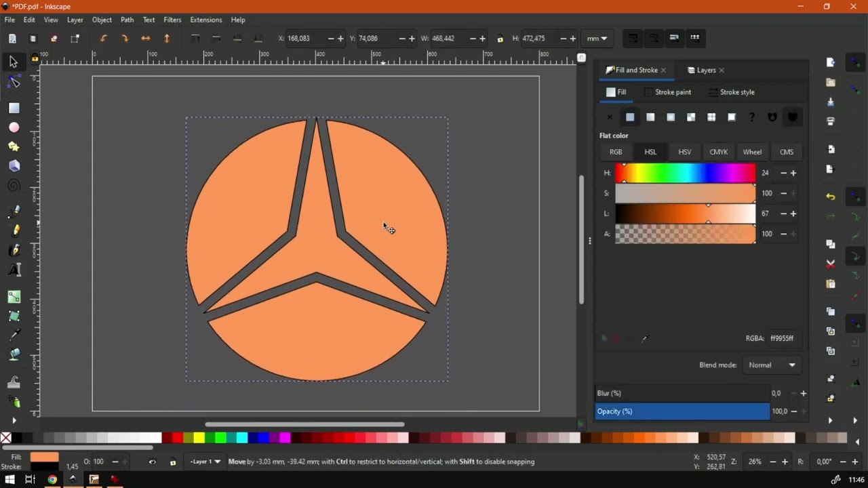
Task: Click the Undo yellow arrow icon
Action: point(831,197)
